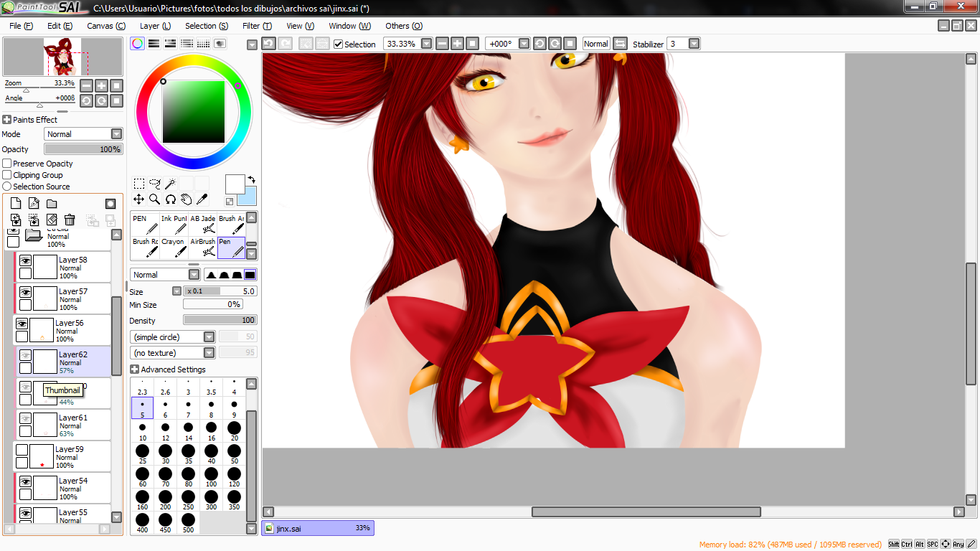The width and height of the screenshot is (980, 551).
Task: Toggle visibility of Layer54
Action: pyautogui.click(x=25, y=481)
